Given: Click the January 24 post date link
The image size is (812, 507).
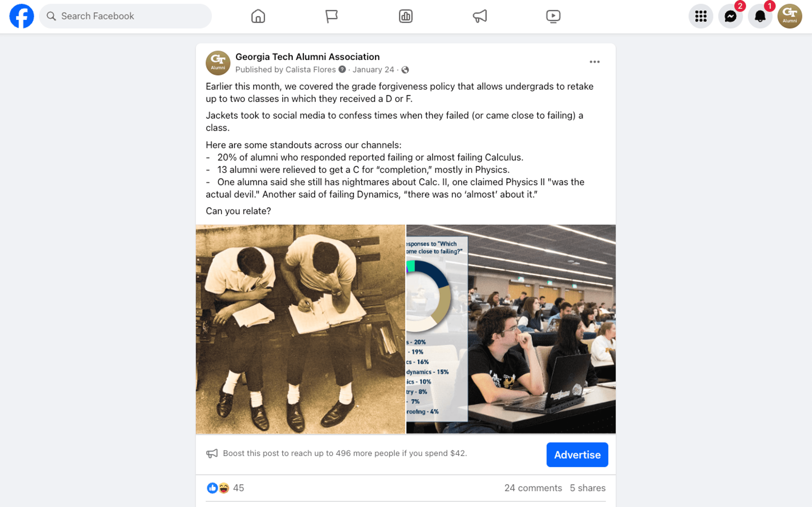Looking at the screenshot, I should point(373,70).
